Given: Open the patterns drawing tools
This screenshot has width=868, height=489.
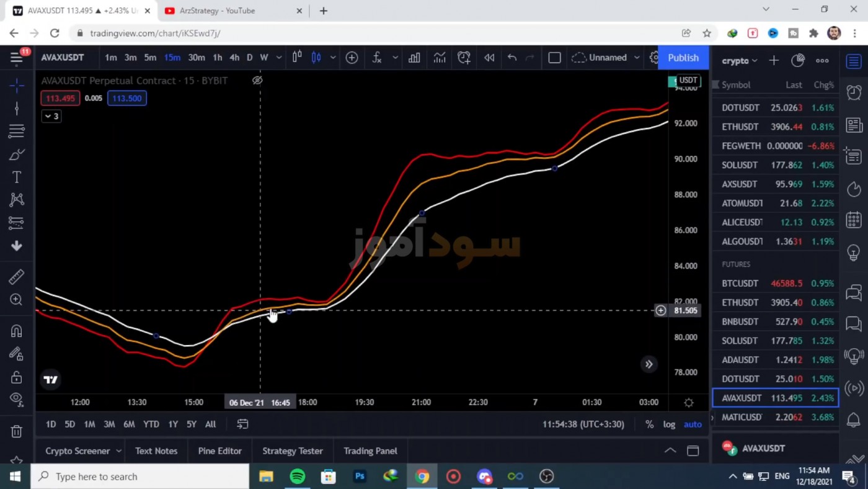Looking at the screenshot, I should 17,199.
